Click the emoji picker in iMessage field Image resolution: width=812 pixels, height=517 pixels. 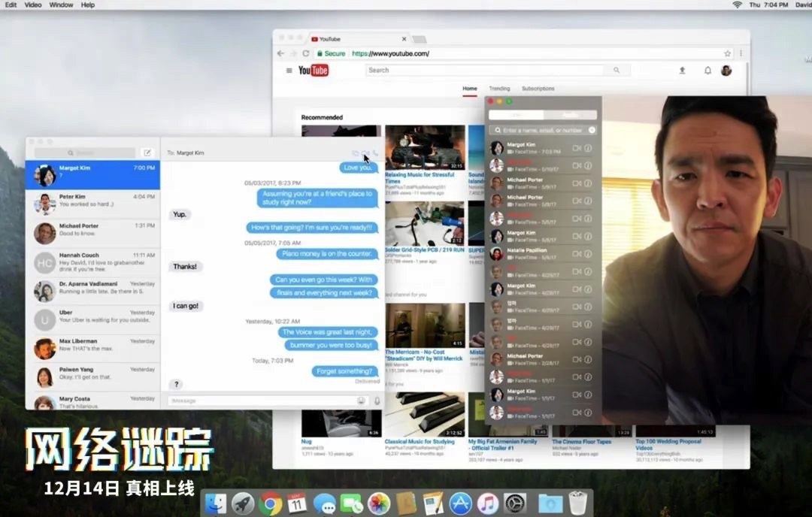[362, 401]
